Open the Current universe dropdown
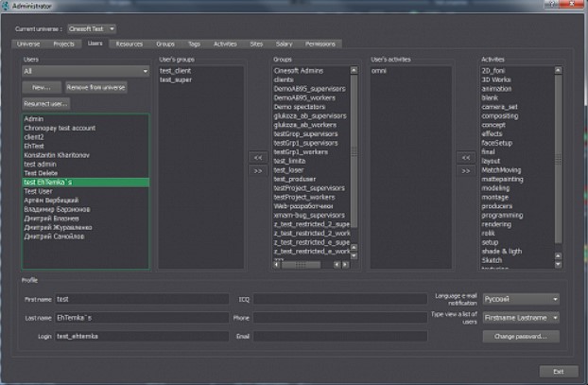 92,29
